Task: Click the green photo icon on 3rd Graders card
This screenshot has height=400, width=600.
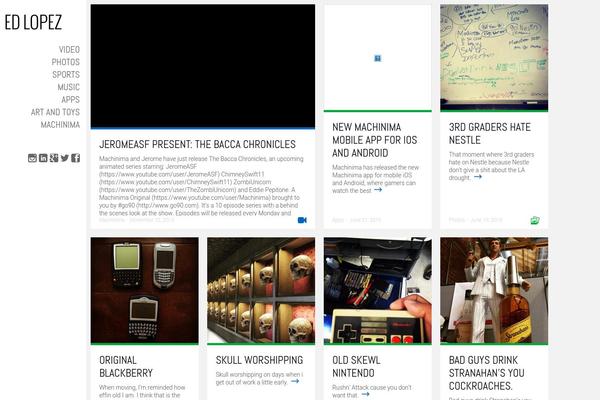Action: (x=535, y=220)
